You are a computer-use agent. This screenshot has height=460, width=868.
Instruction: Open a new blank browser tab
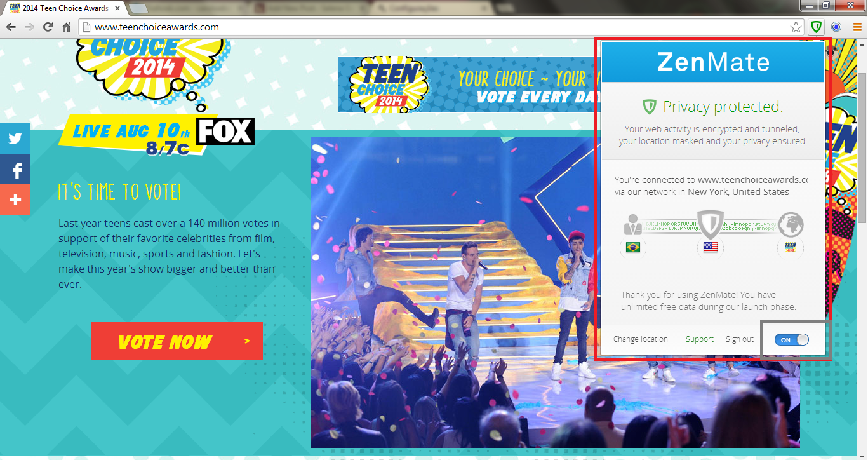click(x=138, y=8)
